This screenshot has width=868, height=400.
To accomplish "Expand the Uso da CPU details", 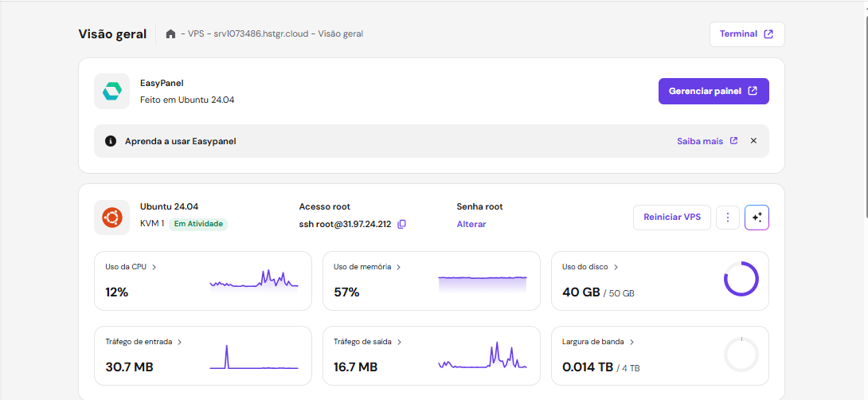I will tap(131, 267).
